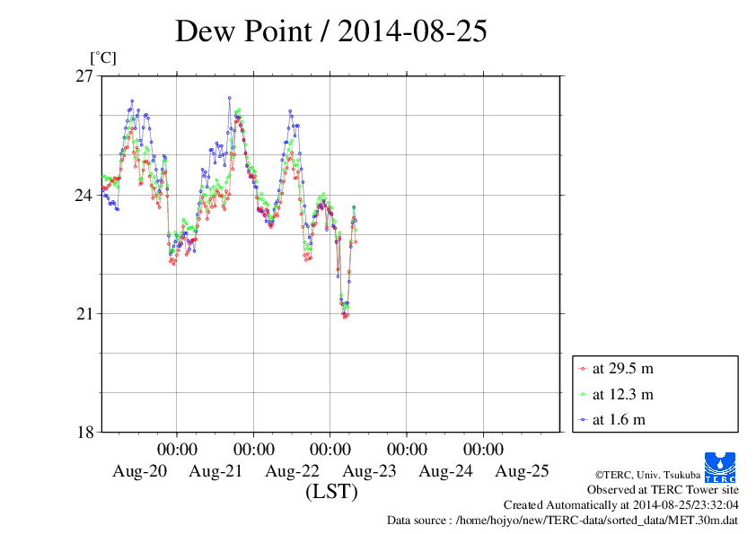
Task: Click 'Observed at TERC Tower site' text
Action: point(663,490)
